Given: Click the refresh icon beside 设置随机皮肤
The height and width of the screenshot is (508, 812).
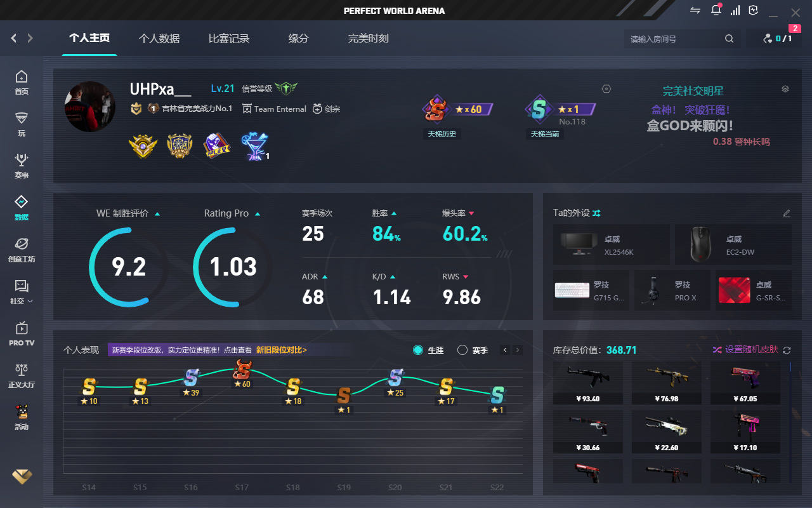Looking at the screenshot, I should pos(787,350).
